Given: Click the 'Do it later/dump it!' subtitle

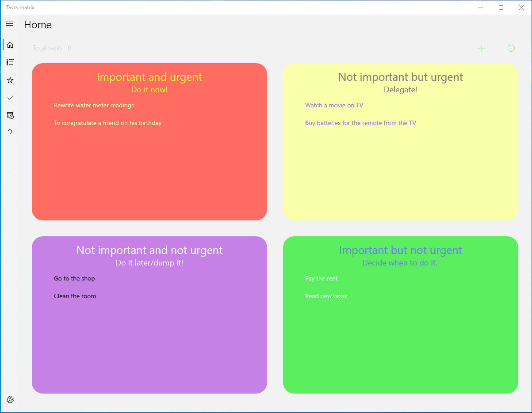Looking at the screenshot, I should (x=149, y=263).
